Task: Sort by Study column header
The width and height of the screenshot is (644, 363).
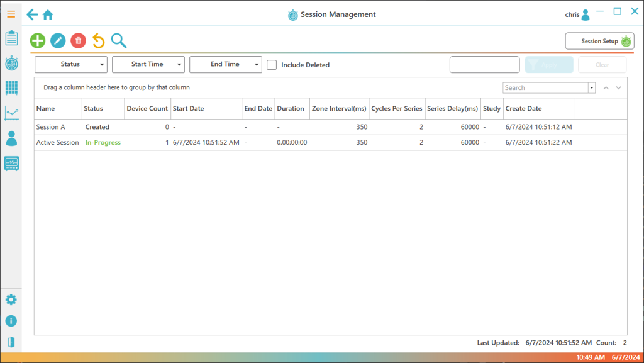Action: [492, 108]
